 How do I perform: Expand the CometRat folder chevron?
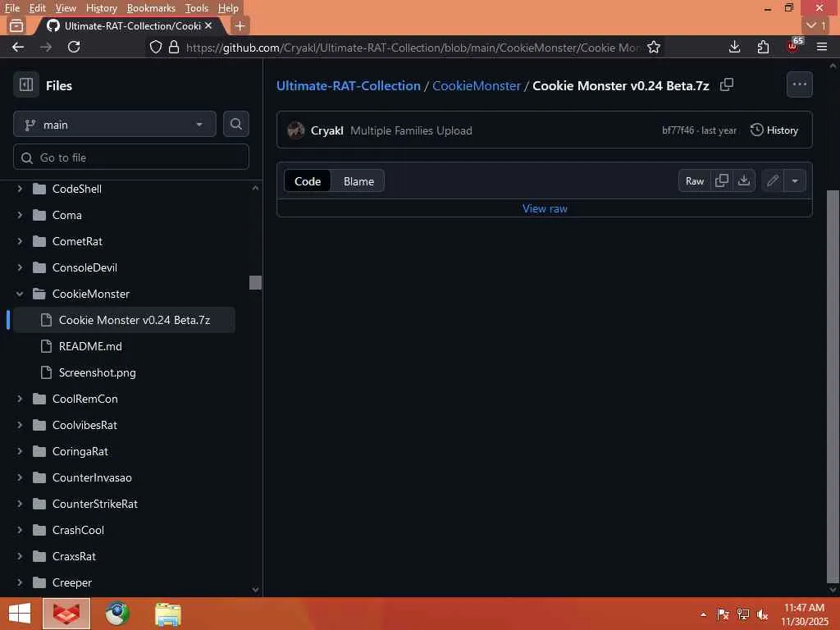20,241
